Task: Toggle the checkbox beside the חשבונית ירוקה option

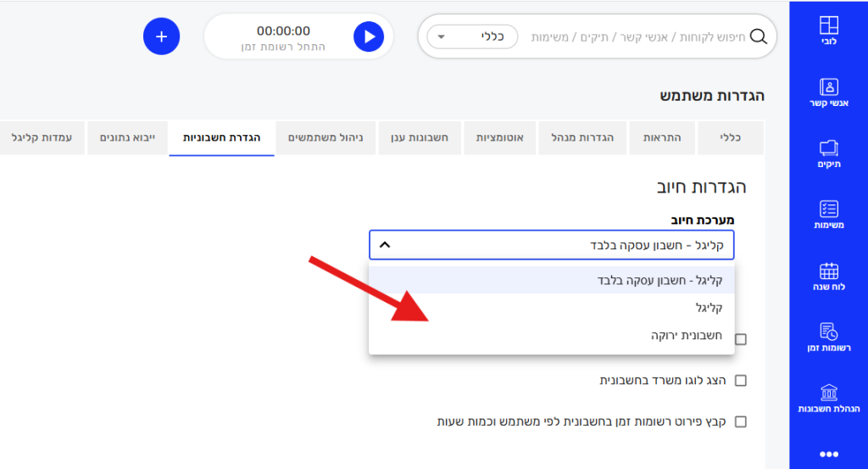Action: coord(741,339)
